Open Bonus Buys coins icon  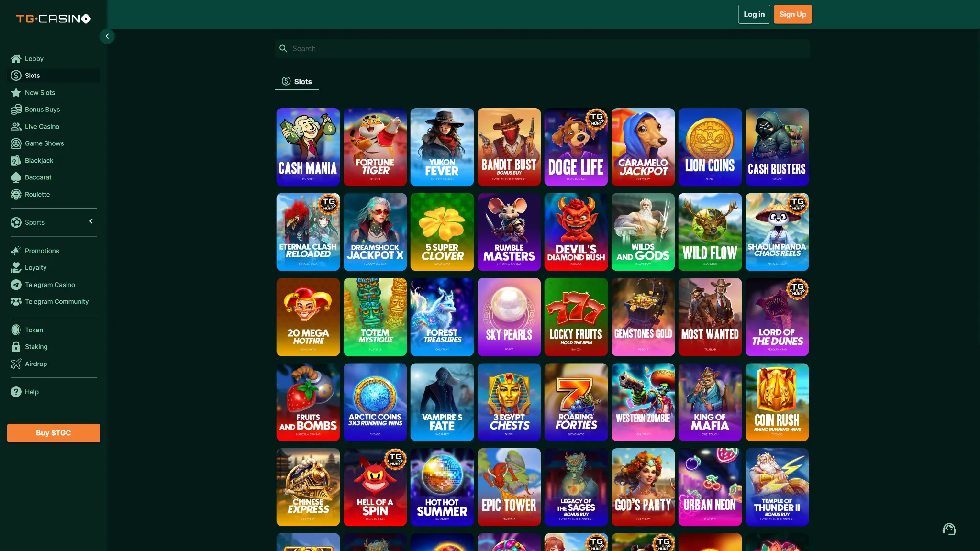(x=16, y=110)
